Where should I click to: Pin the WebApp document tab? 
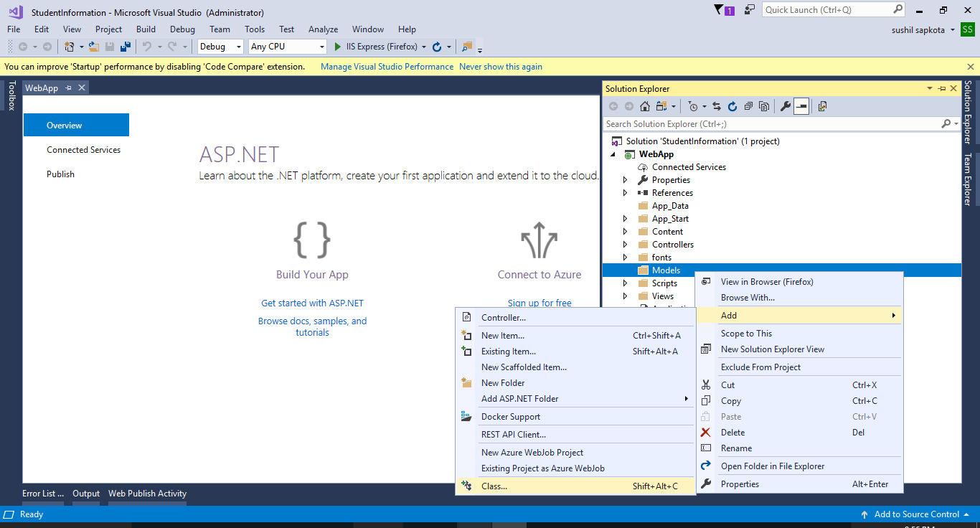tap(69, 88)
